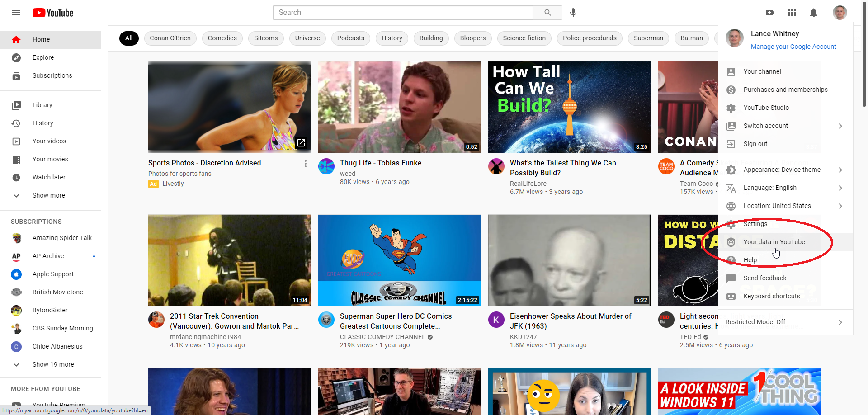Open the Eisenhower Speaks video title
This screenshot has width=868, height=415.
coord(571,321)
